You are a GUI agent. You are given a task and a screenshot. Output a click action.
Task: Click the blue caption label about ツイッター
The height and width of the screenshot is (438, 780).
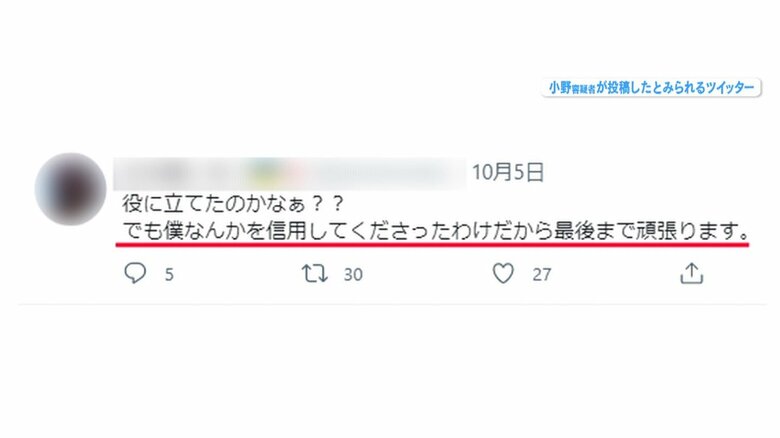651,88
